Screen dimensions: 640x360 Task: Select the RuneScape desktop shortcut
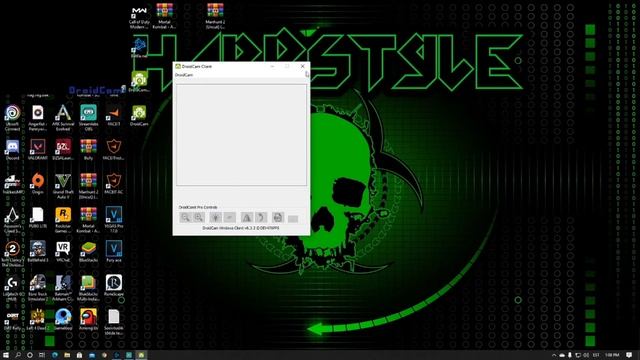(x=114, y=285)
